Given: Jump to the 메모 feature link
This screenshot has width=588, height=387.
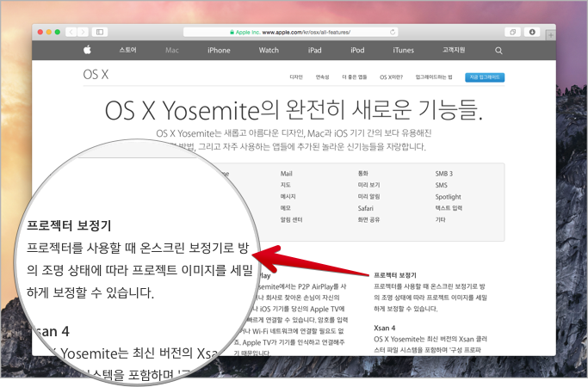Looking at the screenshot, I should point(285,208).
